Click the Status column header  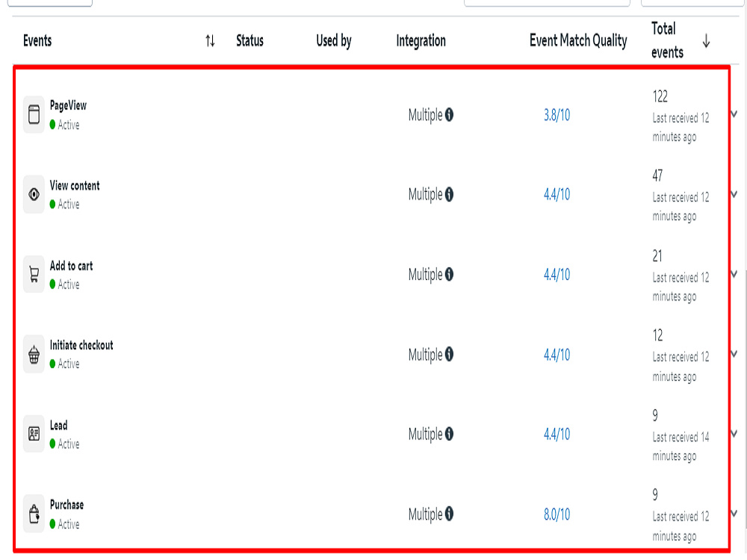[249, 40]
